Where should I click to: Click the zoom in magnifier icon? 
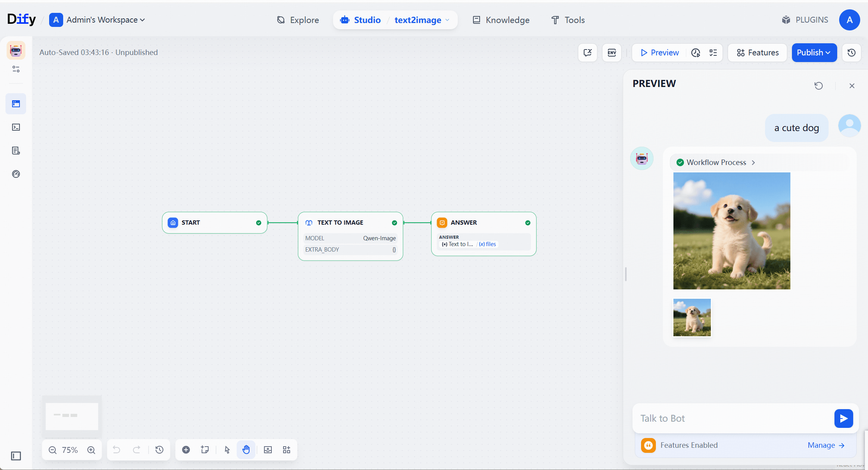(91, 450)
